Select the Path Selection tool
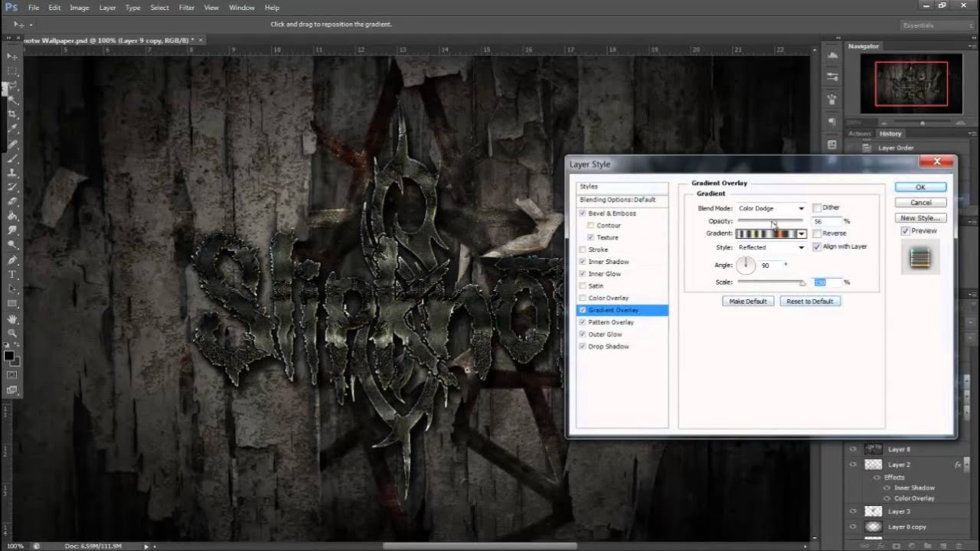 [12, 289]
